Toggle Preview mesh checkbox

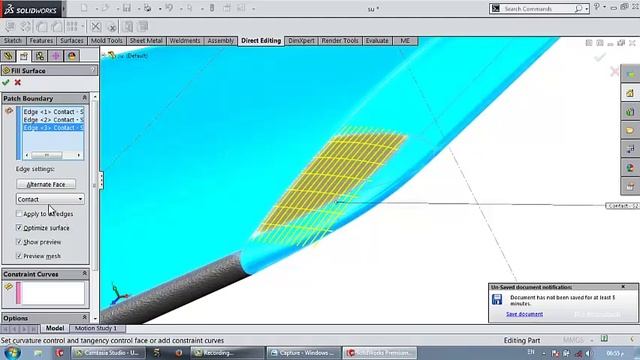pyautogui.click(x=19, y=256)
